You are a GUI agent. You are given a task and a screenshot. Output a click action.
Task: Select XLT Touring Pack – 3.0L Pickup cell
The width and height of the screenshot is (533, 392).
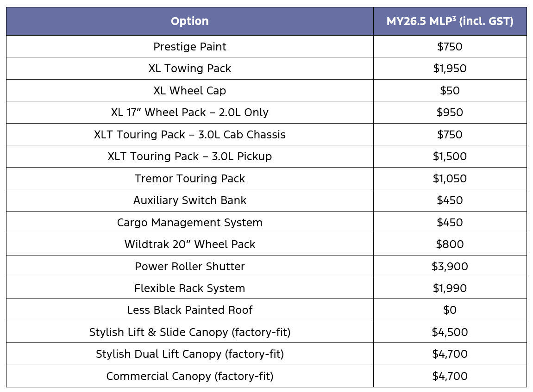point(190,156)
